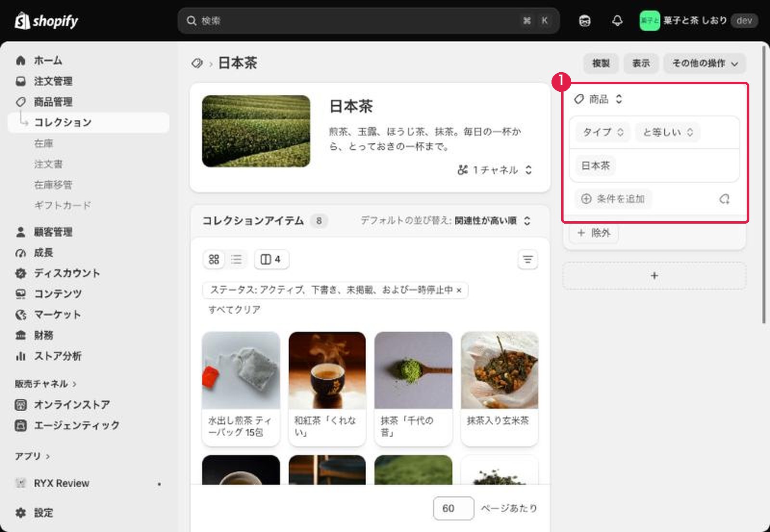The image size is (770, 532).
Task: Open the と等しい operator dropdown
Action: 668,132
